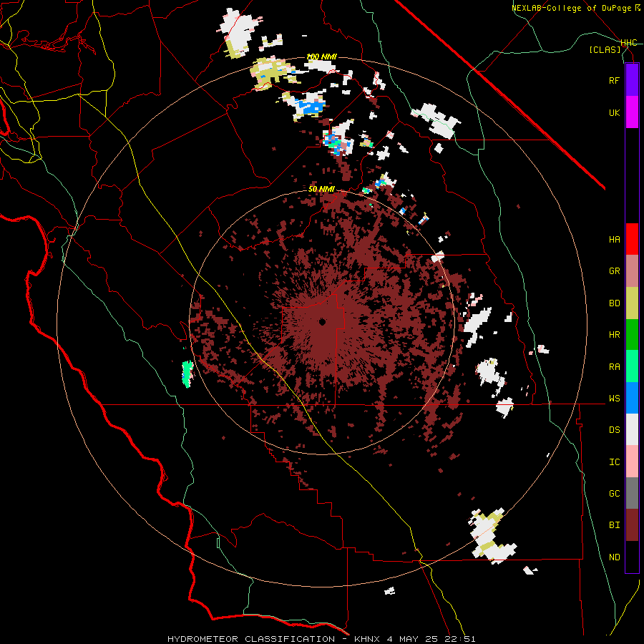Screen dimensions: 644x644
Task: Click the RA light-green legend swatch
Action: [x=632, y=366]
